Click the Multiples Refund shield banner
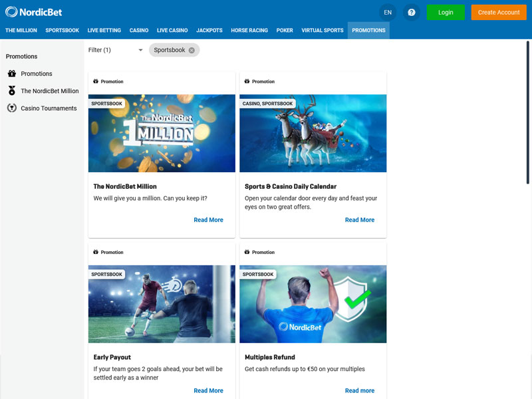The height and width of the screenshot is (399, 532). pyautogui.click(x=313, y=304)
